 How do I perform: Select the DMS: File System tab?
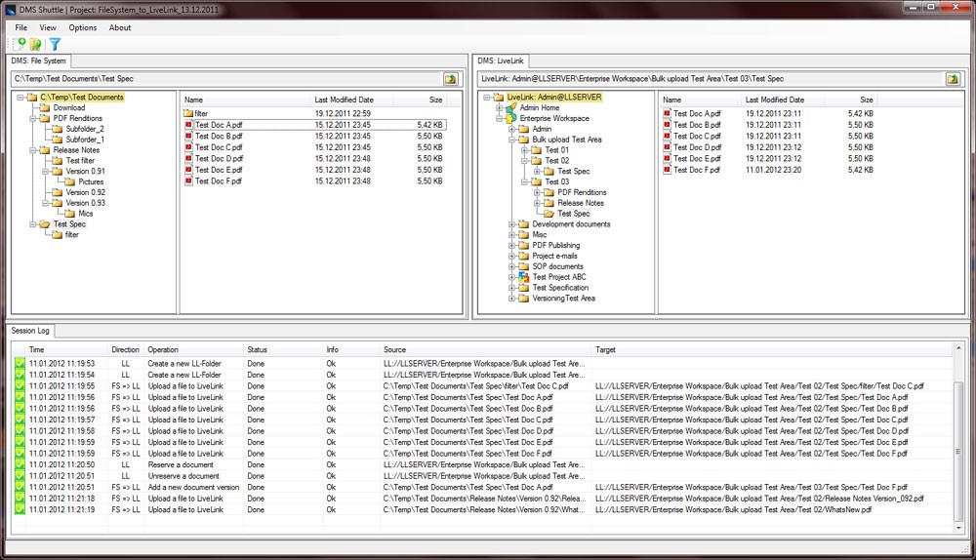tap(38, 61)
